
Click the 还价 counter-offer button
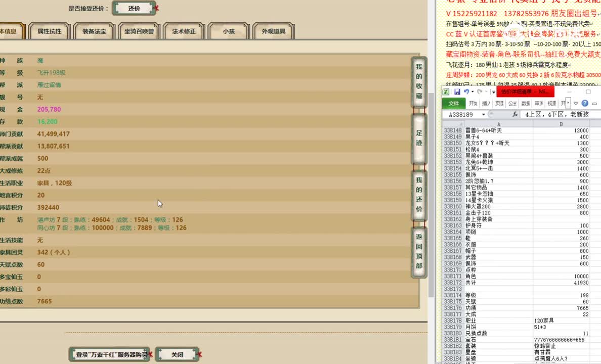click(x=134, y=8)
